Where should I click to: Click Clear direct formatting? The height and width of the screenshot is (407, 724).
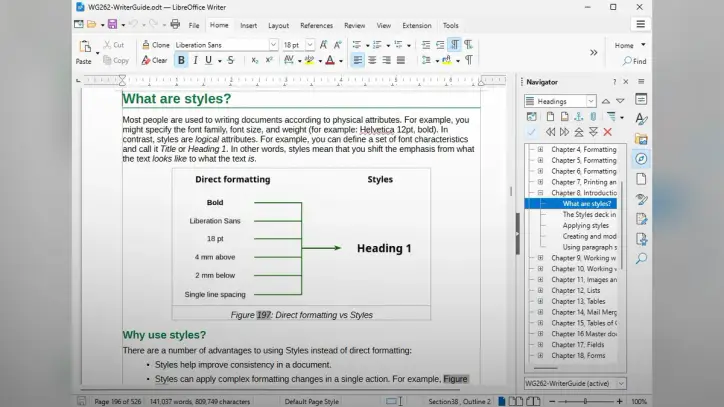click(x=154, y=60)
